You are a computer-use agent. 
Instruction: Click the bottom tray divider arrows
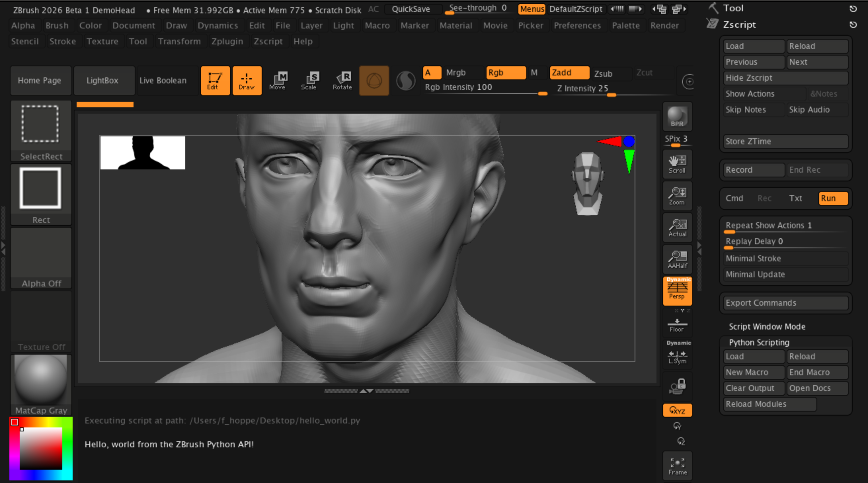[367, 391]
